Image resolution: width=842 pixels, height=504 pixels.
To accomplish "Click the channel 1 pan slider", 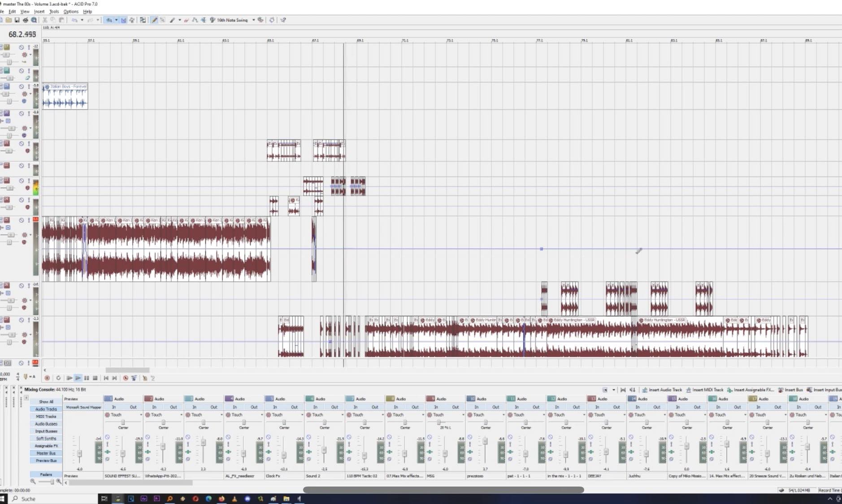I will (x=123, y=422).
